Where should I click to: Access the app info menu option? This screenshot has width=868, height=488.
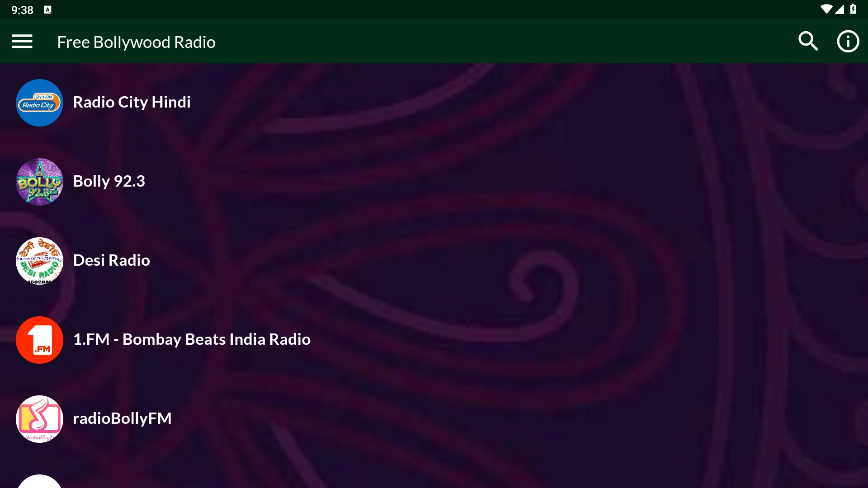[848, 41]
